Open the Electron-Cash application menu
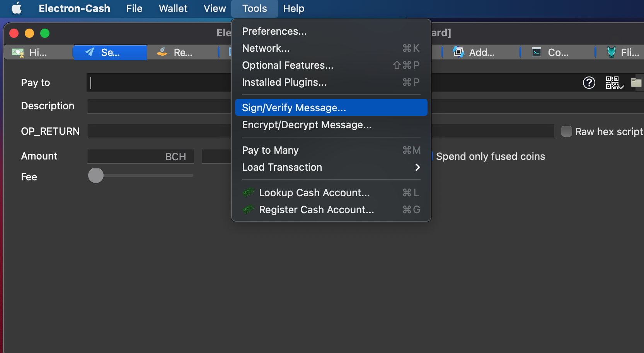 pyautogui.click(x=74, y=8)
